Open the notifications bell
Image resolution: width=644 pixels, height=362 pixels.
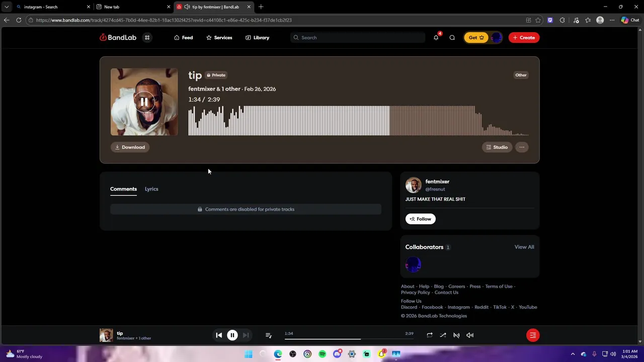(x=436, y=38)
